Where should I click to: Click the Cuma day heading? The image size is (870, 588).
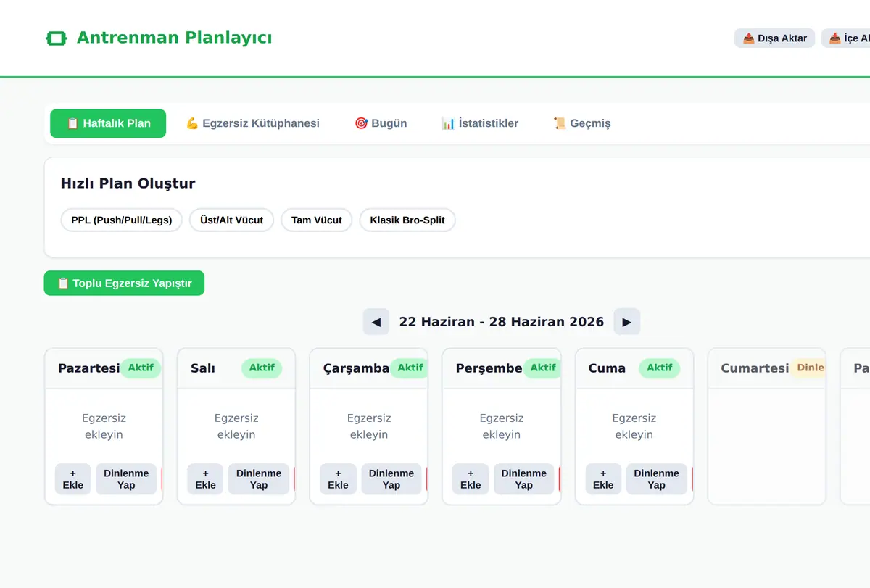pyautogui.click(x=607, y=368)
